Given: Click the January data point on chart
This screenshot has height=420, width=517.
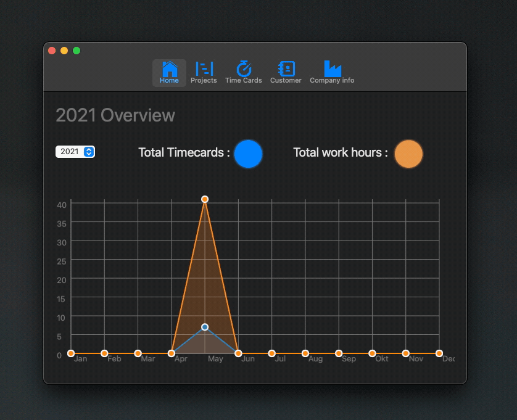Looking at the screenshot, I should [71, 353].
